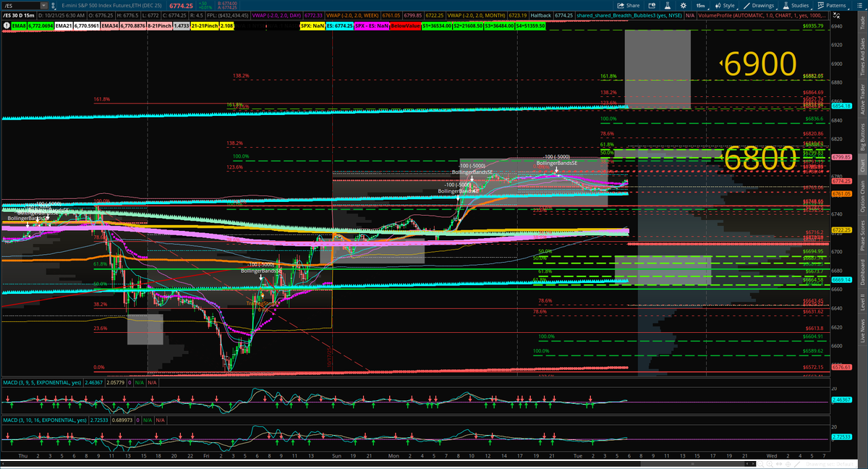The width and height of the screenshot is (868, 469).
Task: Click the last price 6774.25 in header
Action: [x=182, y=6]
